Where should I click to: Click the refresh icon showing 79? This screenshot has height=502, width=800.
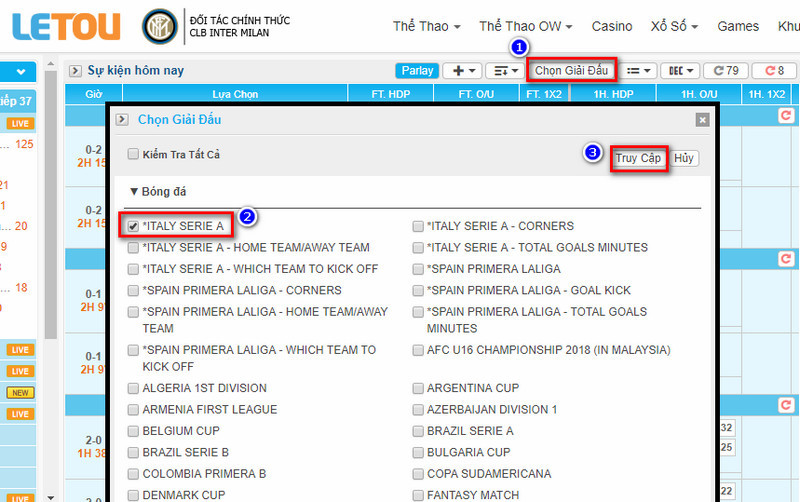(x=726, y=71)
